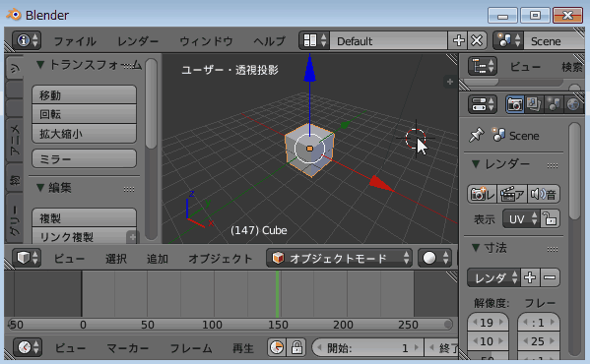The width and height of the screenshot is (590, 364).
Task: Open the Object (オブジェクト) menu
Action: 220,259
